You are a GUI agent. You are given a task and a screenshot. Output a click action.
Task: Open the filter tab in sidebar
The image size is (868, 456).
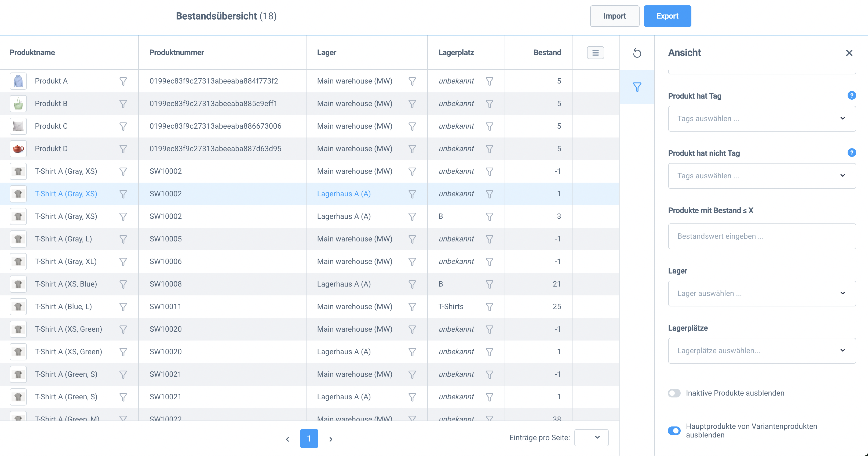coord(637,87)
